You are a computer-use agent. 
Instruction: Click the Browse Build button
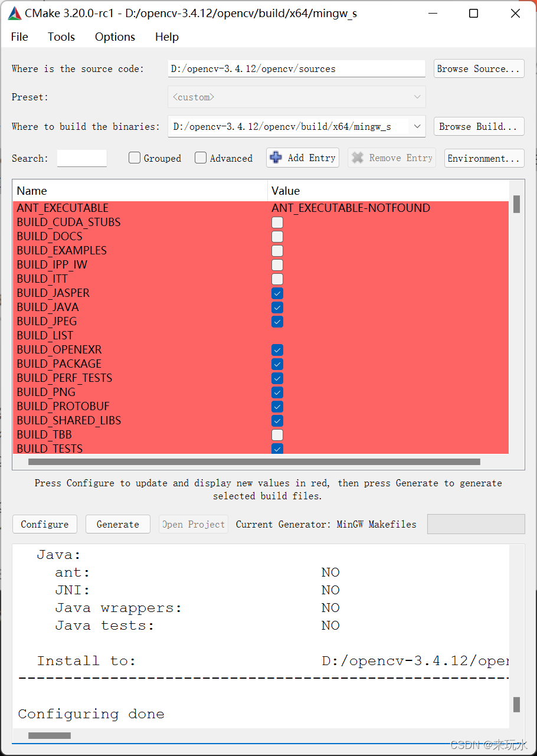pyautogui.click(x=479, y=126)
